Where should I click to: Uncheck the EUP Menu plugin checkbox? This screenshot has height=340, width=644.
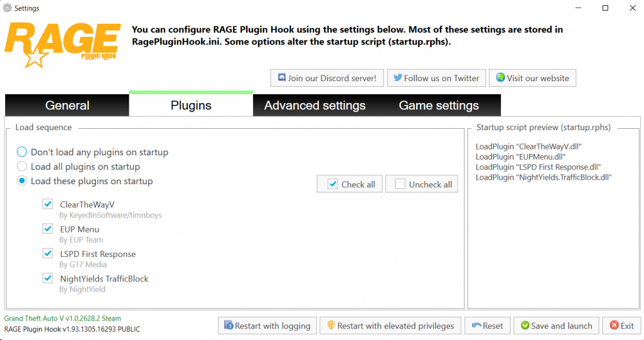(x=48, y=229)
